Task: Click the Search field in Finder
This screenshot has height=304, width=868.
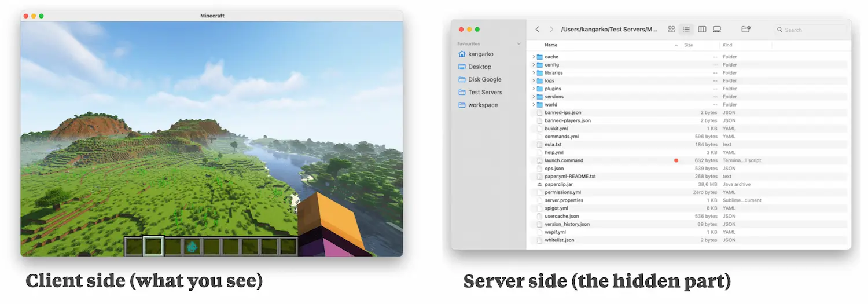Action: 810,30
